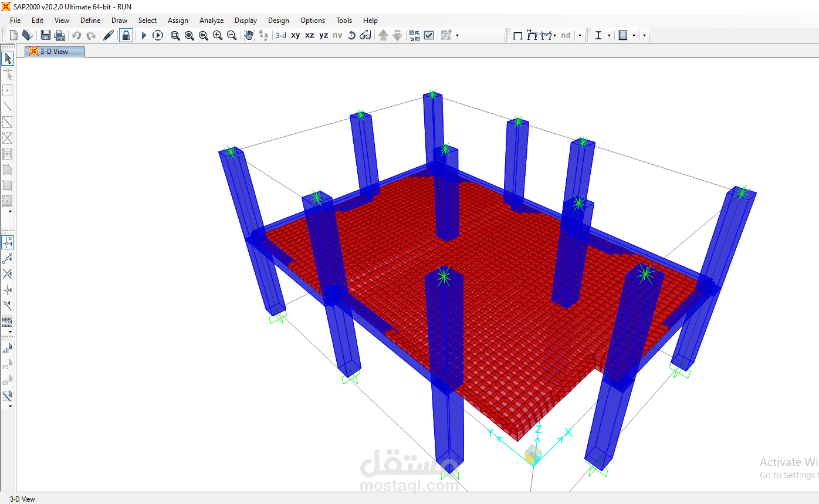Open an existing model file
The height and width of the screenshot is (504, 819).
27,35
